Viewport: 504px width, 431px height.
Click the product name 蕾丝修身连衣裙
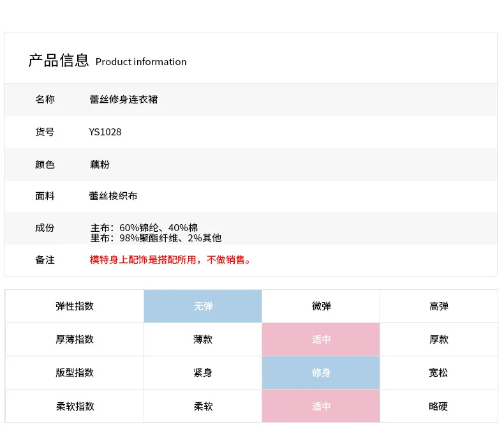(x=124, y=100)
